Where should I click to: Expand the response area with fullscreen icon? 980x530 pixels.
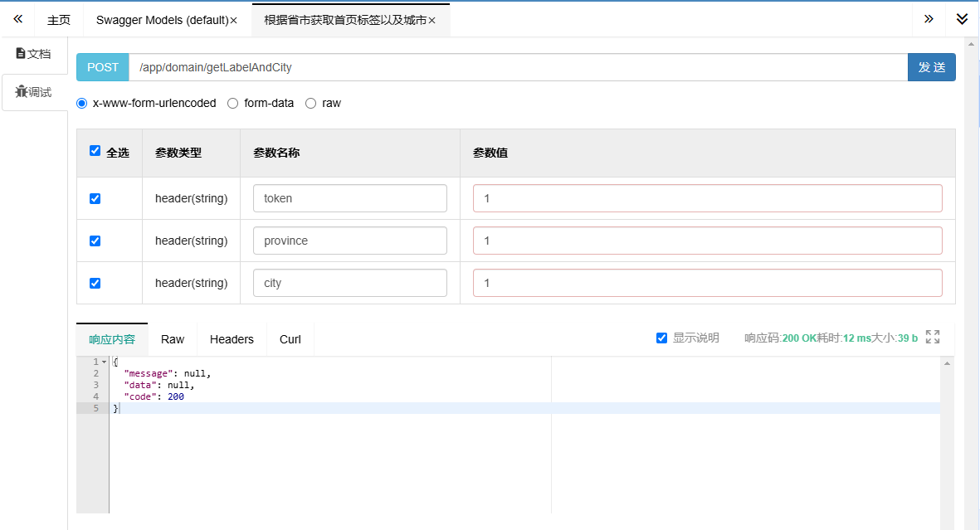click(932, 338)
